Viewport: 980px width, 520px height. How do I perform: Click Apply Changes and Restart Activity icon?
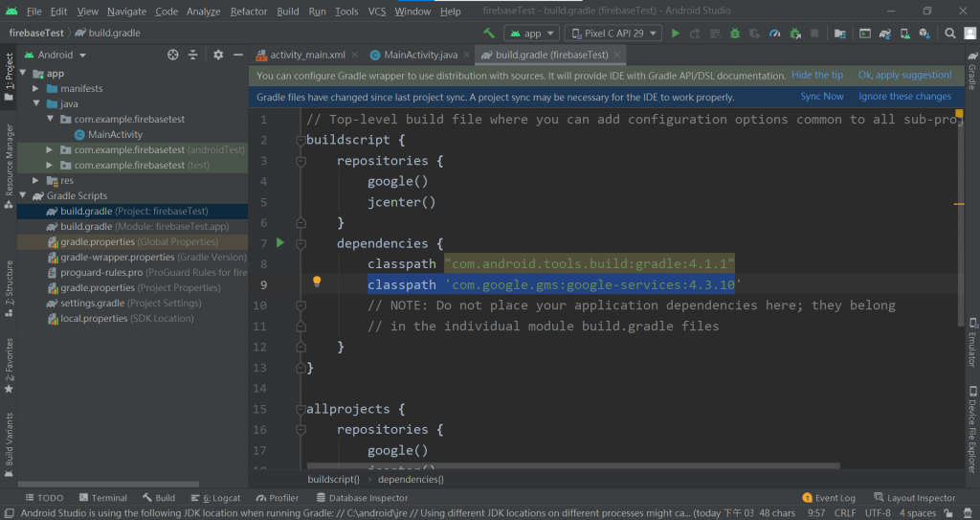(x=695, y=34)
